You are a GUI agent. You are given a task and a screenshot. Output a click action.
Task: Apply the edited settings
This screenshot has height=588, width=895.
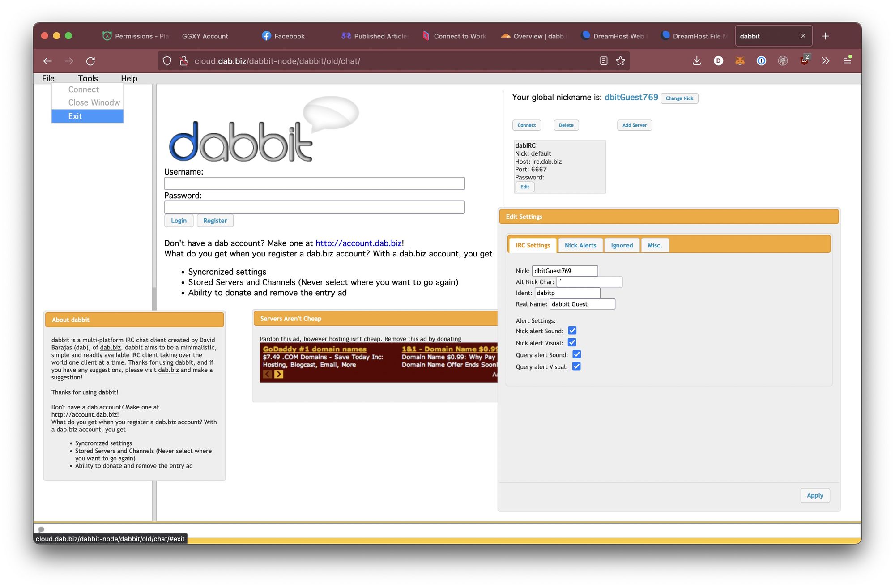pyautogui.click(x=814, y=495)
